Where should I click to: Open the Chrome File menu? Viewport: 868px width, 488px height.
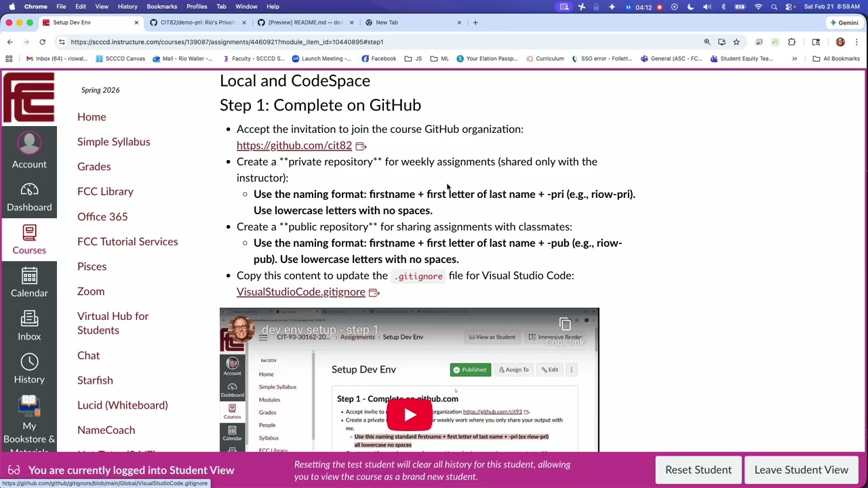click(x=61, y=7)
